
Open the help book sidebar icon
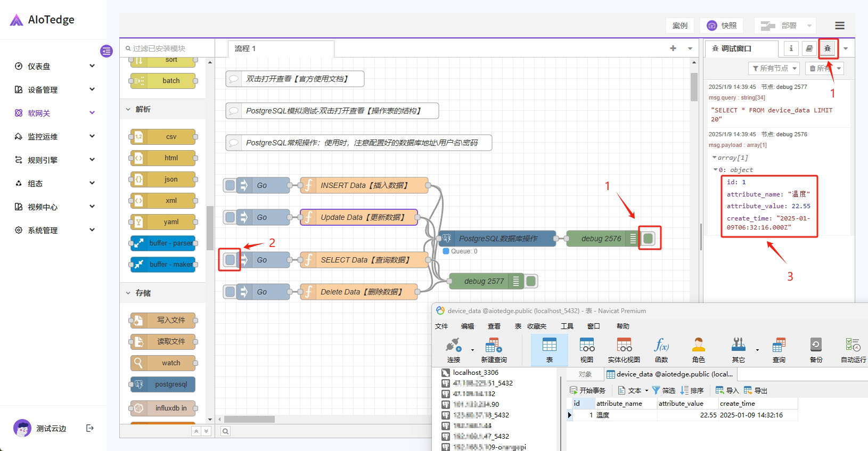(809, 48)
